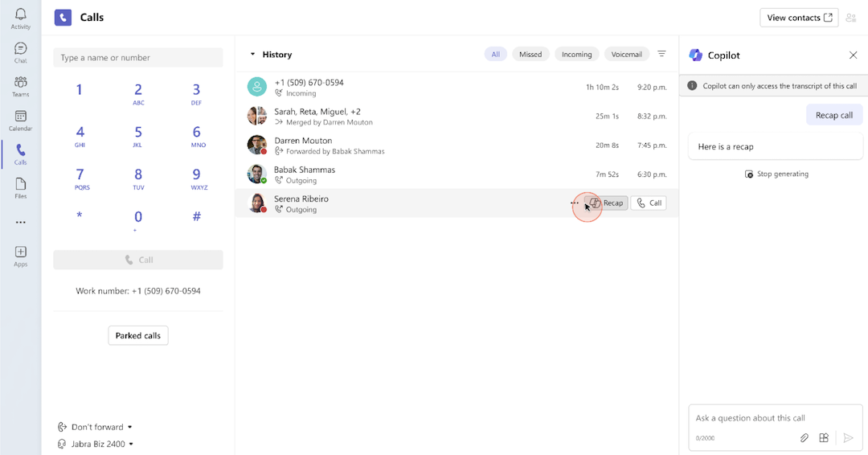Viewport: 868px width, 455px height.
Task: Click View contacts button
Action: (799, 18)
